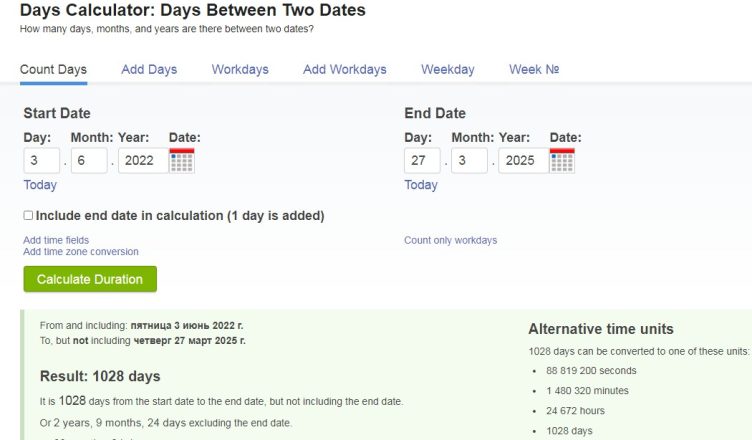Select the Weekday tab
The image size is (752, 440).
(448, 70)
